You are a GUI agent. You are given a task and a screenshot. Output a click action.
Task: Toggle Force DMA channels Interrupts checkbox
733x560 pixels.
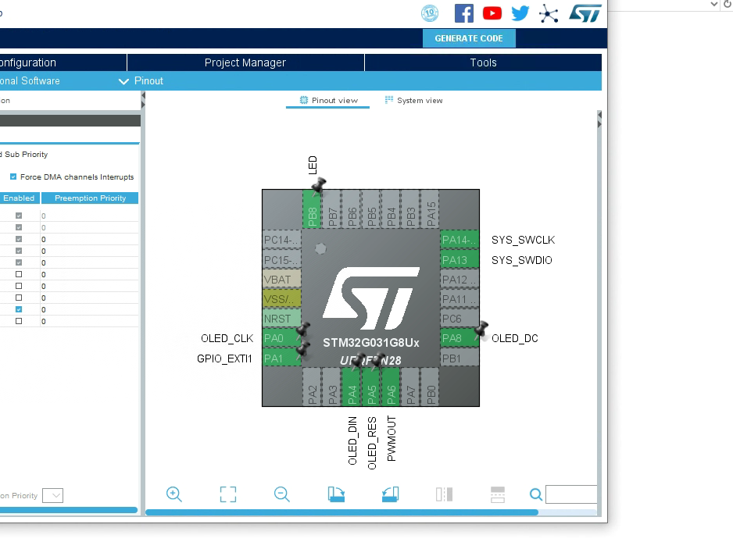[x=13, y=177]
